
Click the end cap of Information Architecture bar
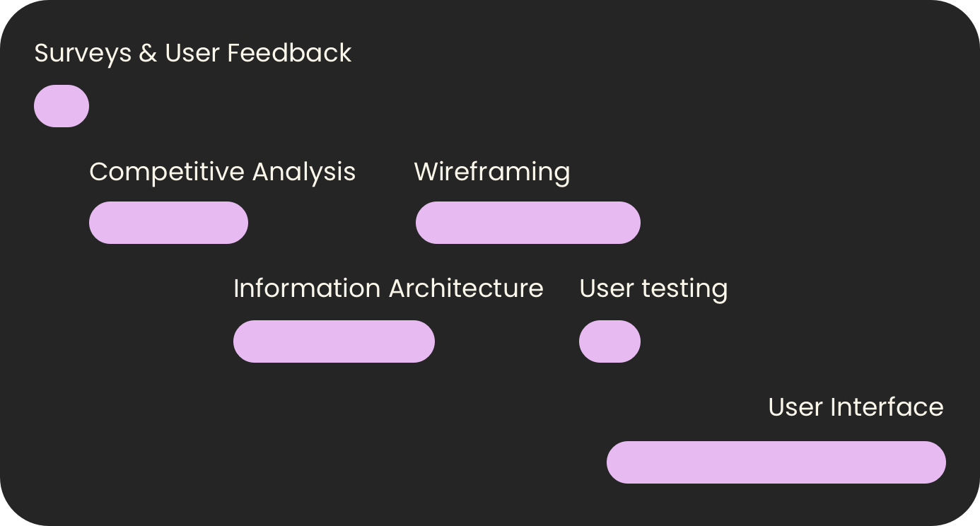pos(424,341)
